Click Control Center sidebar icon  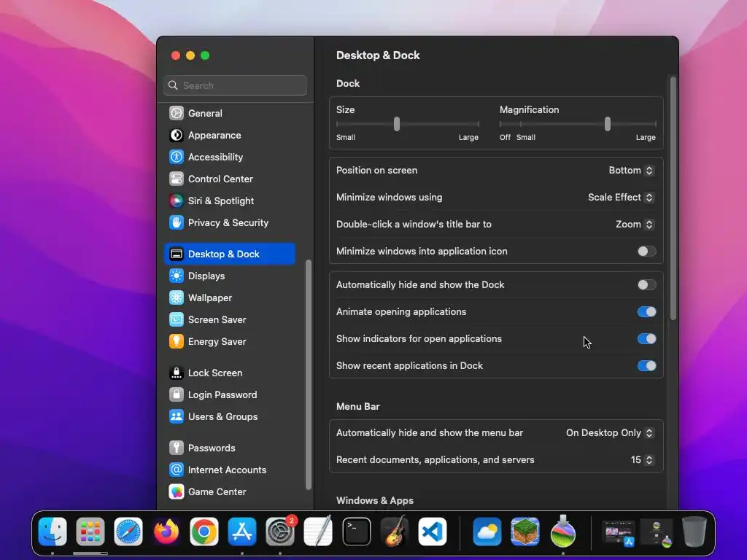point(177,179)
